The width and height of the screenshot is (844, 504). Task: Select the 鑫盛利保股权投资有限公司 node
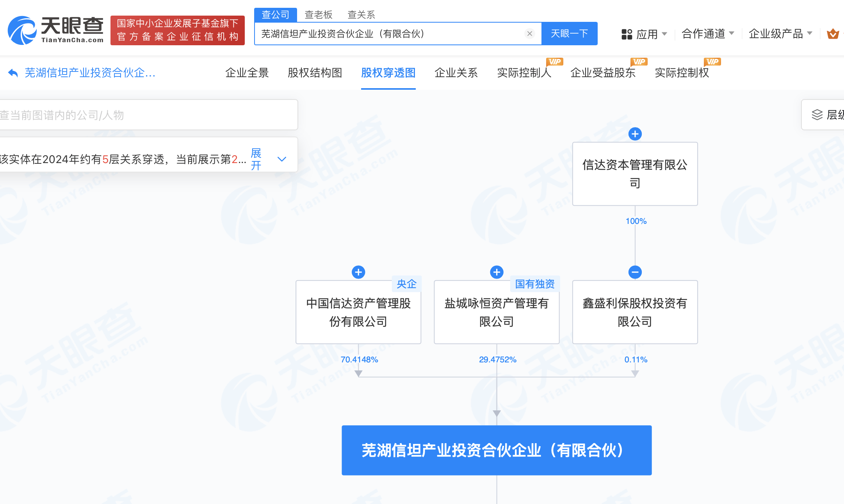point(635,312)
